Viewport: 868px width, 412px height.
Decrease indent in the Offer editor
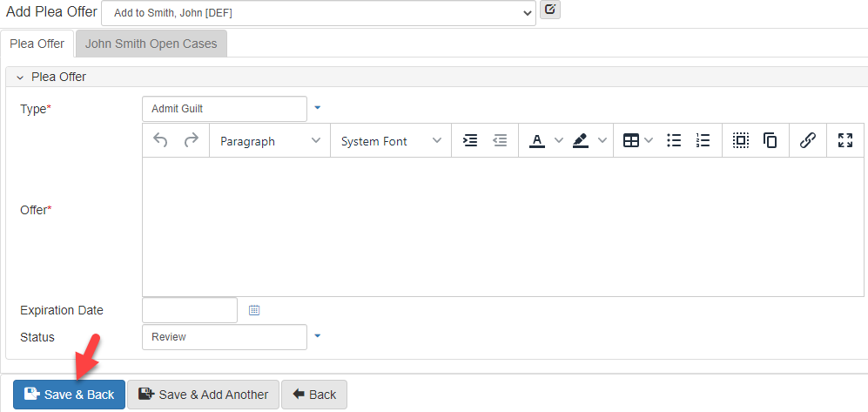click(500, 140)
